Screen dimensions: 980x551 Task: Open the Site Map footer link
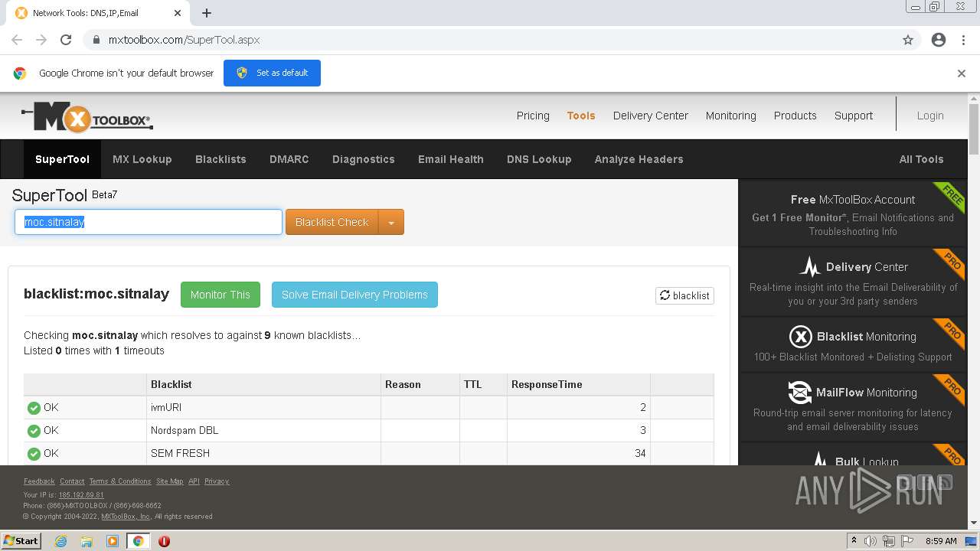(170, 481)
